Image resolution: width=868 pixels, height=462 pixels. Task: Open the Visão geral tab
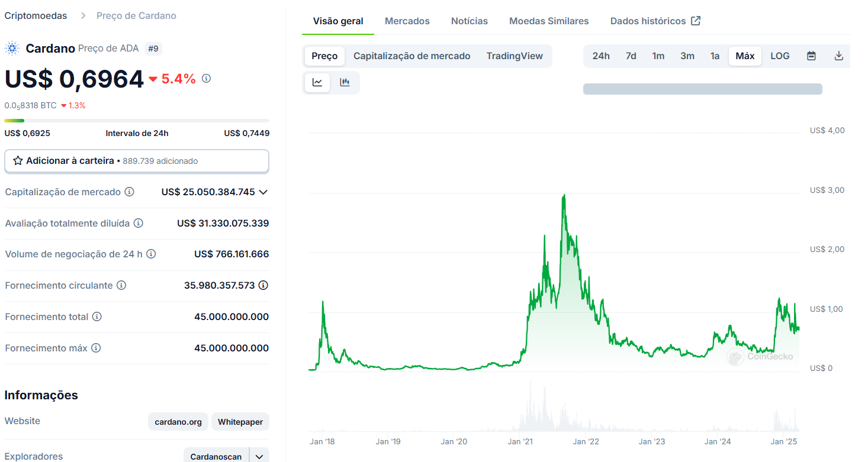coord(338,21)
